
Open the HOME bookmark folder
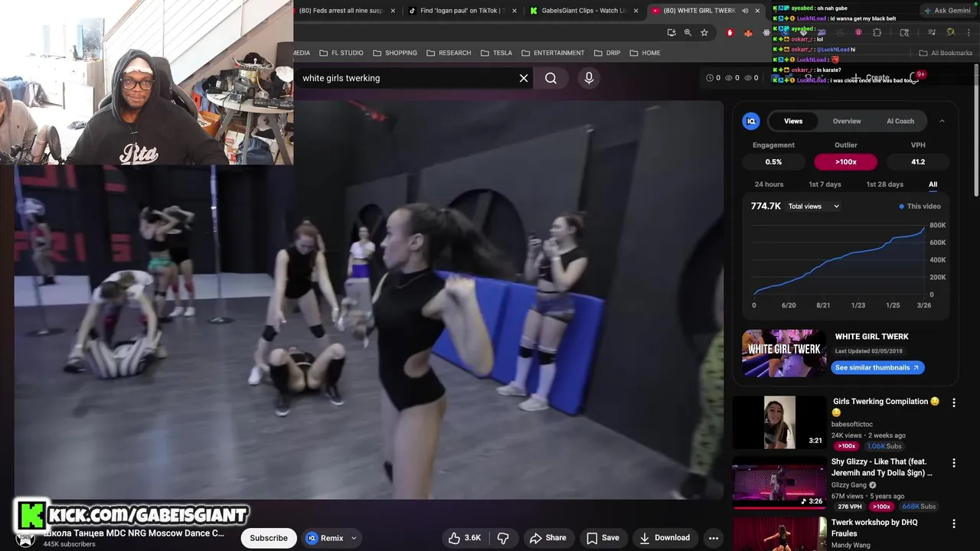click(645, 53)
